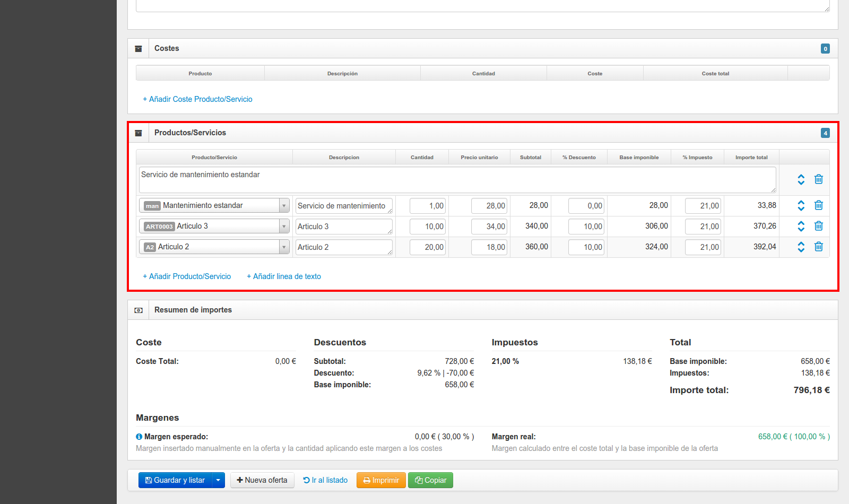The width and height of the screenshot is (849, 504).
Task: Click the Costes count badge showing 0
Action: pos(825,49)
